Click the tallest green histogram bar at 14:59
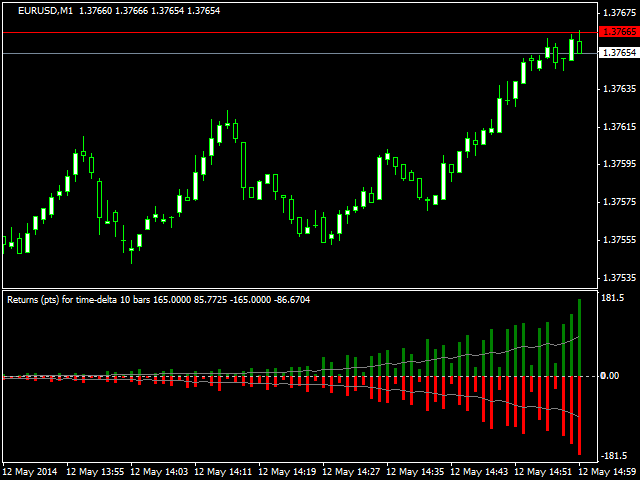 tap(579, 338)
